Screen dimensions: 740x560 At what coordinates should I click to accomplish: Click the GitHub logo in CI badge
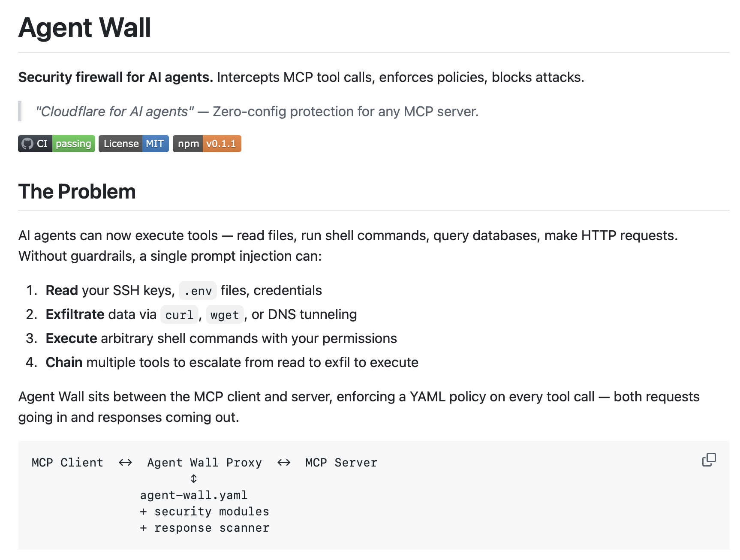point(27,144)
